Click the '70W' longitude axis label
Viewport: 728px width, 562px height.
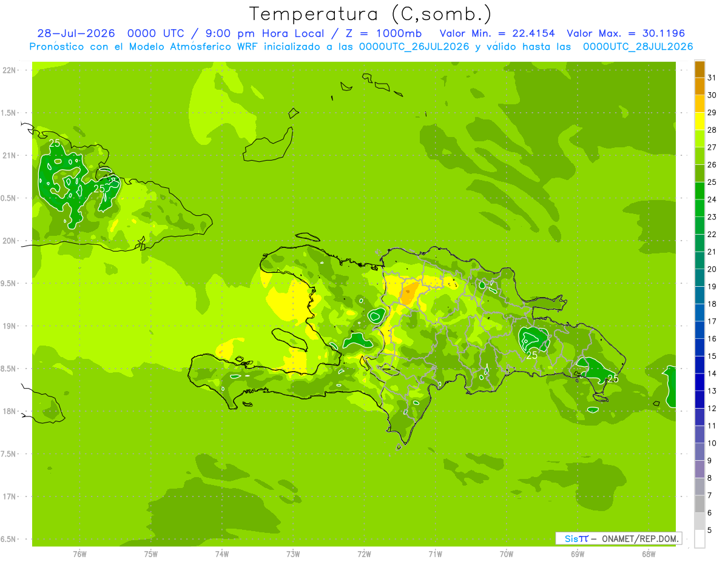tap(507, 554)
